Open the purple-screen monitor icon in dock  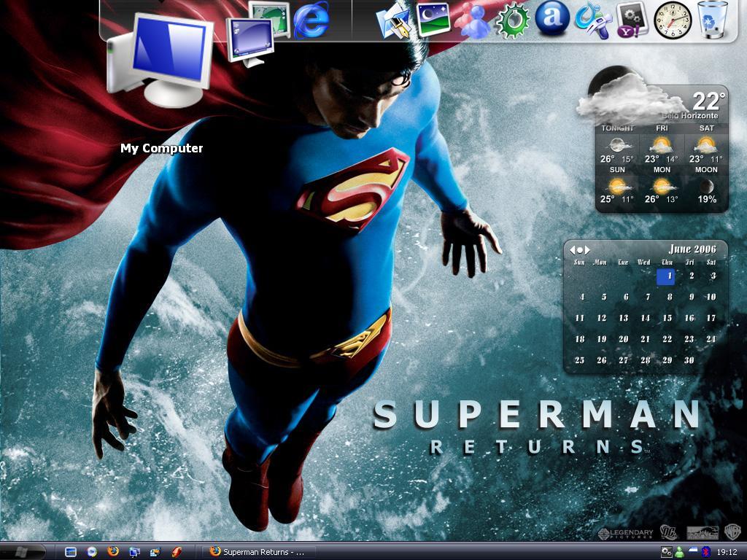(249, 42)
